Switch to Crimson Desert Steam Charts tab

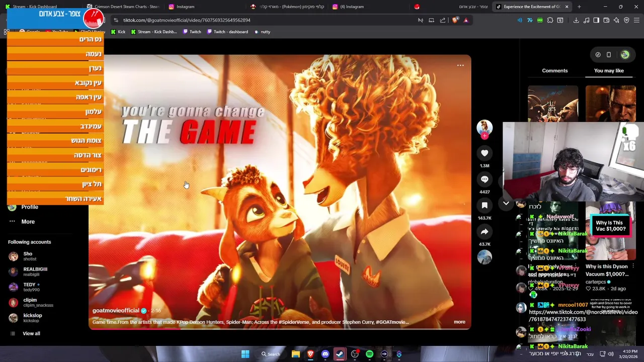[123, 7]
